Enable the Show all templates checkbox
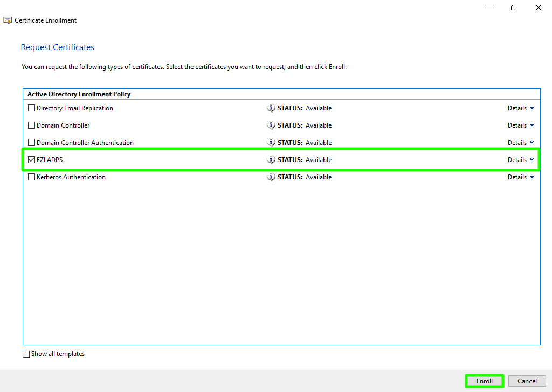 point(26,354)
